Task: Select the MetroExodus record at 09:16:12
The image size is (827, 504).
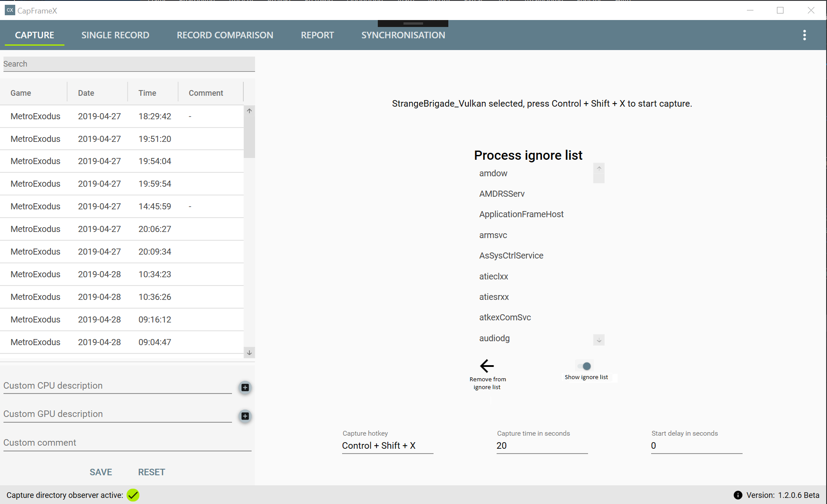Action: (x=122, y=319)
